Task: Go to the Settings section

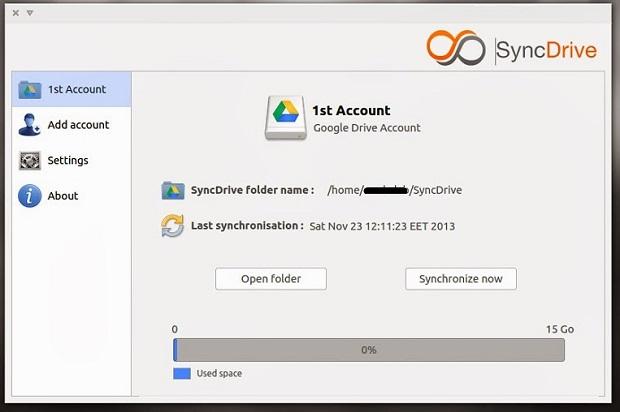Action: click(x=72, y=160)
